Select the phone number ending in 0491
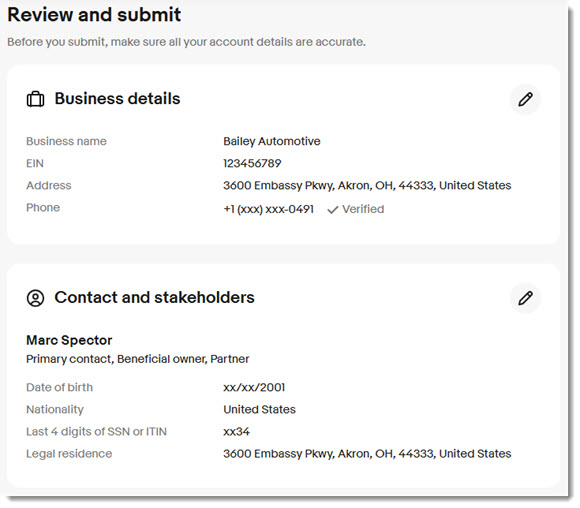This screenshot has width=580, height=508. (x=269, y=209)
